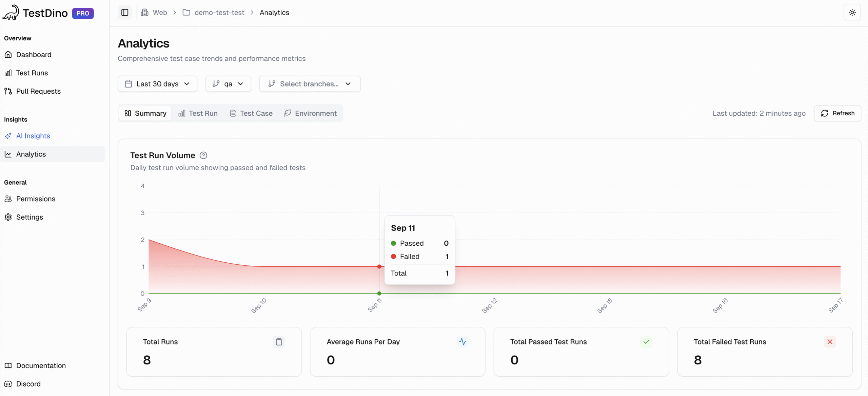Expand the Select branches dropdown
This screenshot has width=868, height=396.
[309, 84]
